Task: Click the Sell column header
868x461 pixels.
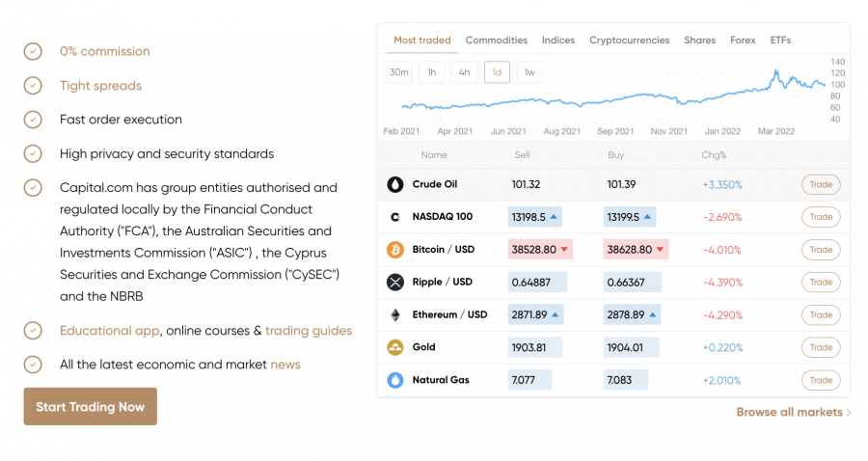Action: (x=522, y=155)
